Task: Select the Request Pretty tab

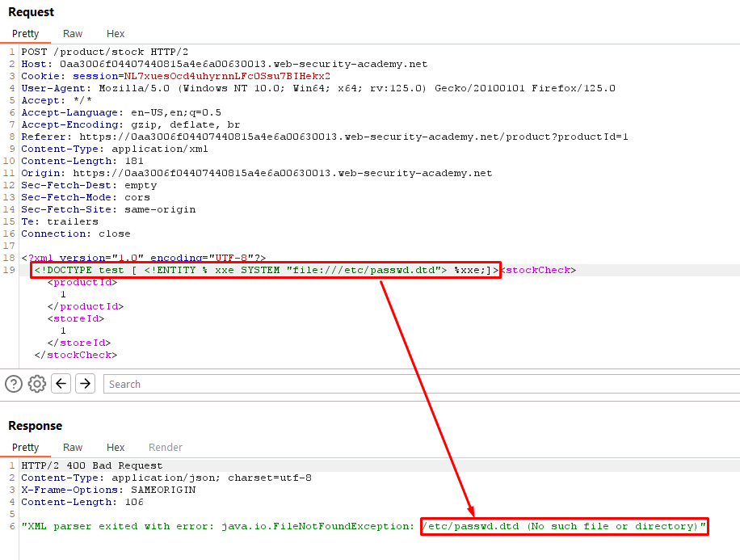Action: (26, 33)
